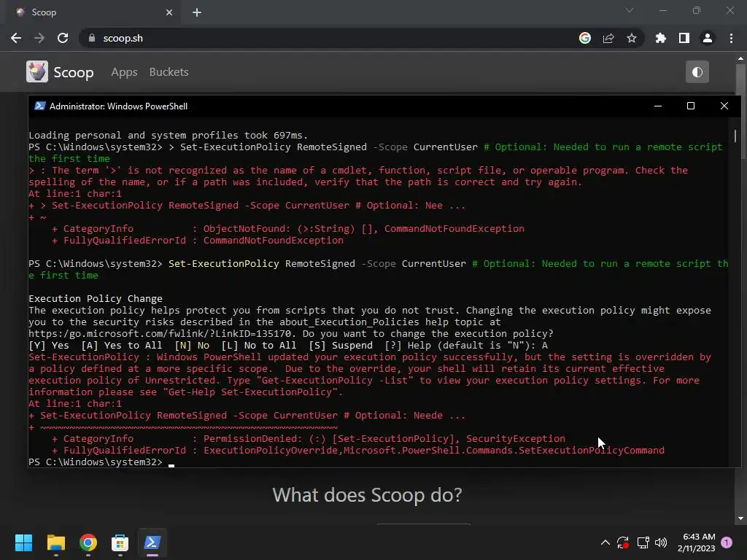View site info lock icon
The width and height of the screenshot is (747, 560).
(x=92, y=38)
